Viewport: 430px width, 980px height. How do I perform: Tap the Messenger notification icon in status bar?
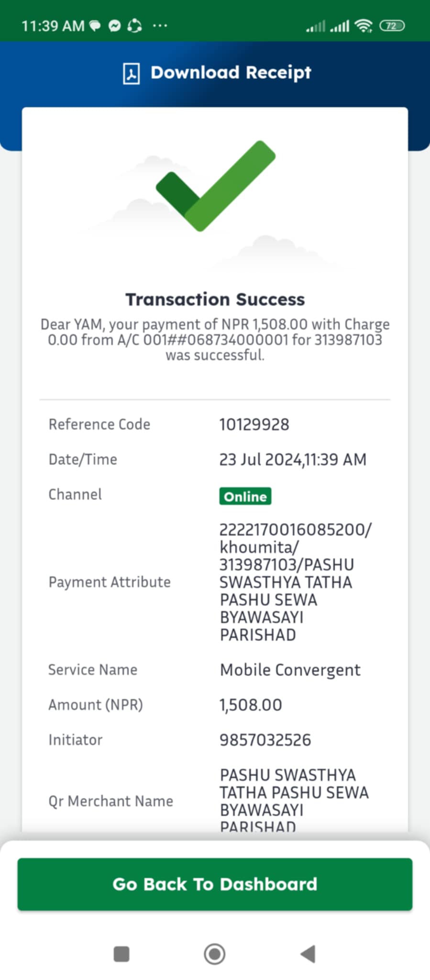(x=114, y=26)
